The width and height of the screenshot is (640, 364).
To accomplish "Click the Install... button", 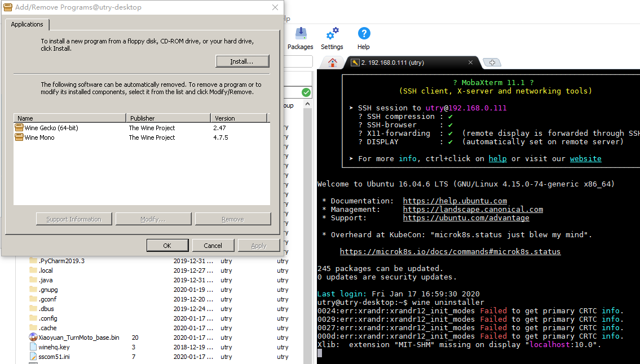I will click(x=242, y=61).
